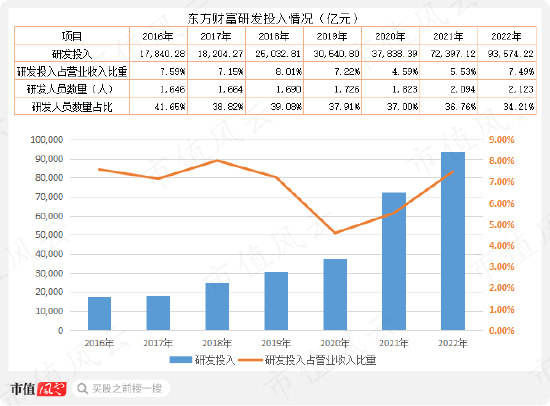This screenshot has height=406, width=550.
Task: Click the 市值风云 logo at bottom left
Action: pos(38,388)
